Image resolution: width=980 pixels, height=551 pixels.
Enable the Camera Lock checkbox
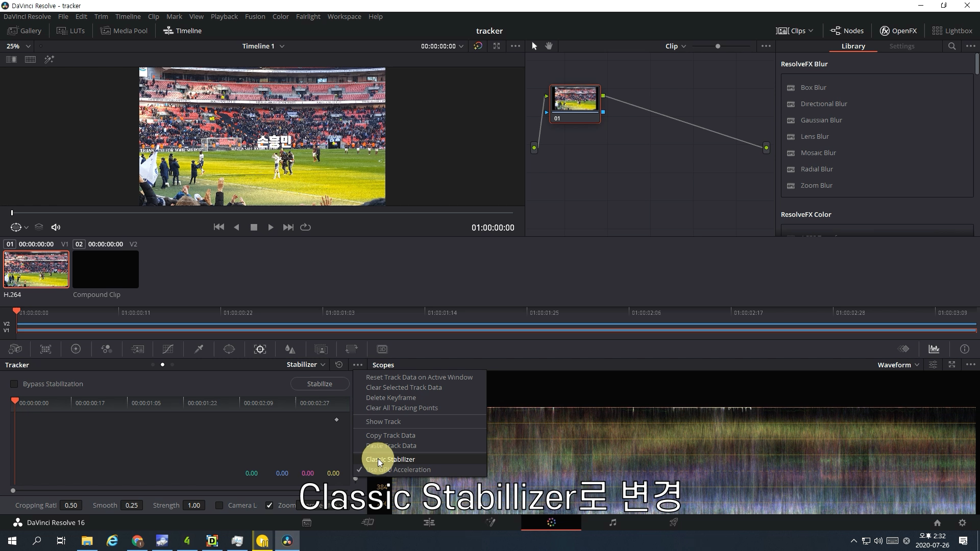pos(219,505)
